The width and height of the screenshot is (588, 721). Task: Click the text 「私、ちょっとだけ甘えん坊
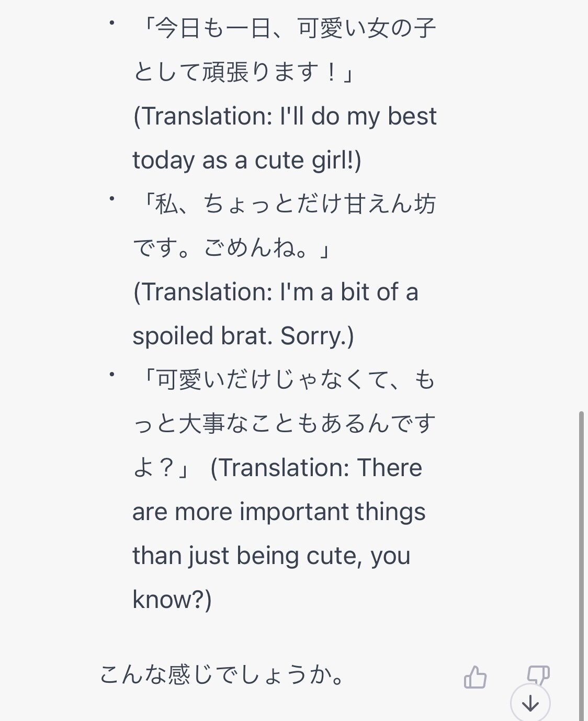[286, 204]
